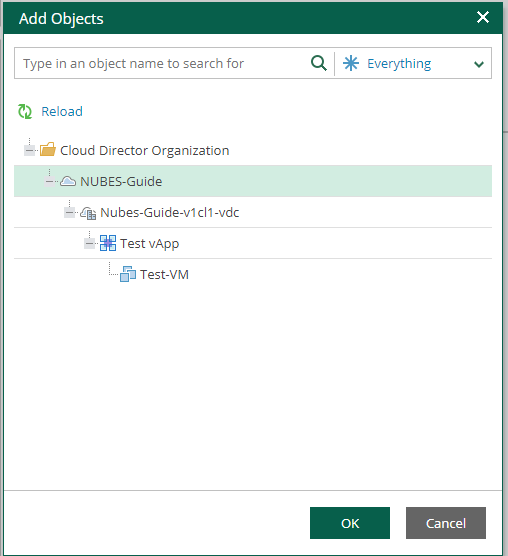Click the Nubes-Guide-v1cl1-vdc datacenter icon

88,213
